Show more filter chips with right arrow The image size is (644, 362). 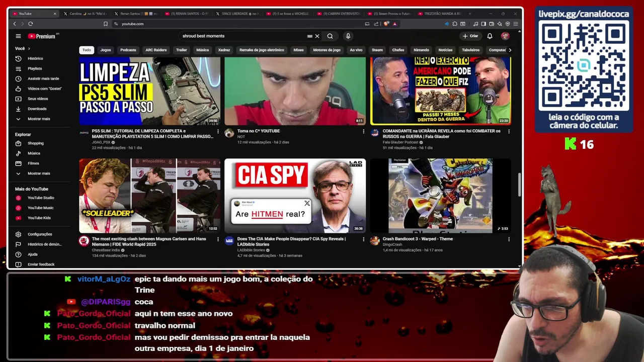pyautogui.click(x=510, y=50)
